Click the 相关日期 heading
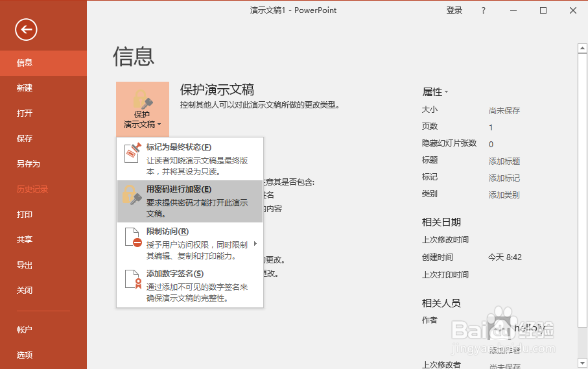The image size is (588, 369). tap(441, 222)
